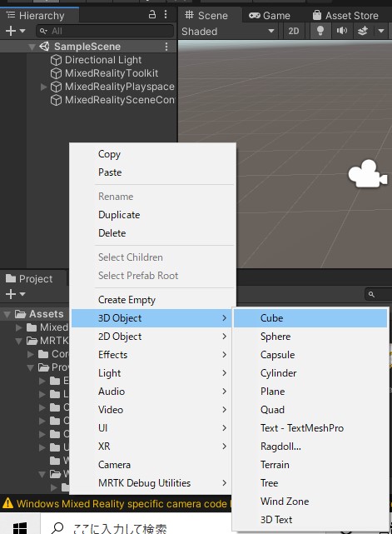Select the Directional Light object

[103, 60]
